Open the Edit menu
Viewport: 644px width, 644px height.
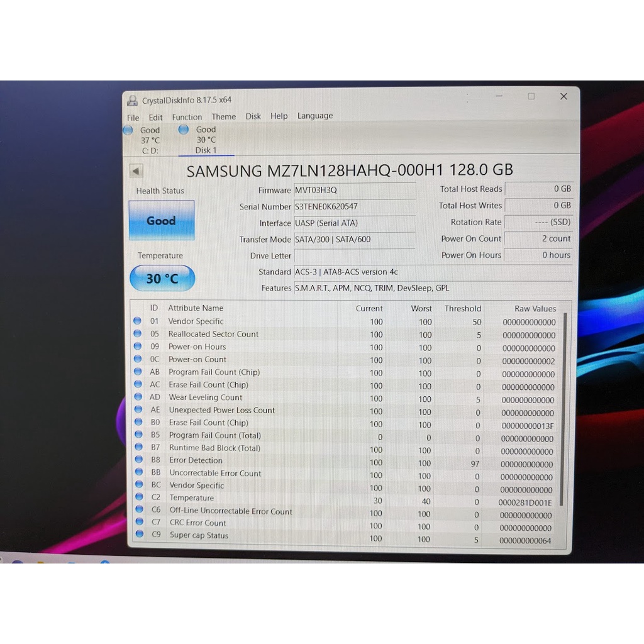tap(156, 118)
